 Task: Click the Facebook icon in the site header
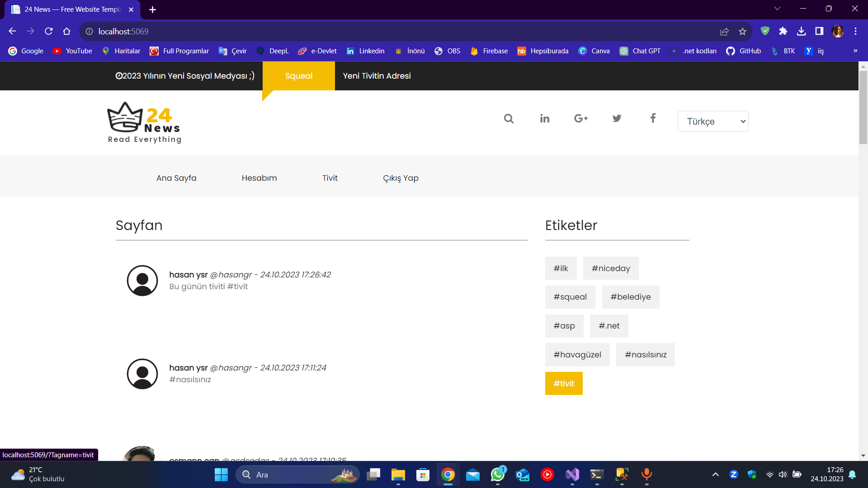[x=653, y=118]
